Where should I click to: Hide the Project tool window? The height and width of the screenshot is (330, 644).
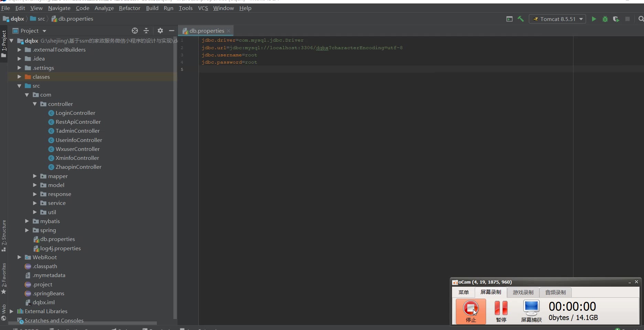pyautogui.click(x=172, y=31)
